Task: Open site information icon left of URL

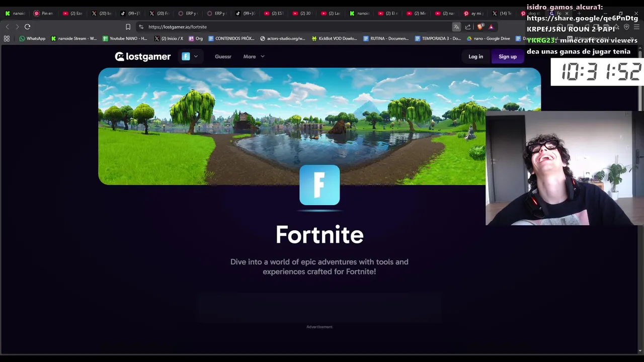Action: 141,27
